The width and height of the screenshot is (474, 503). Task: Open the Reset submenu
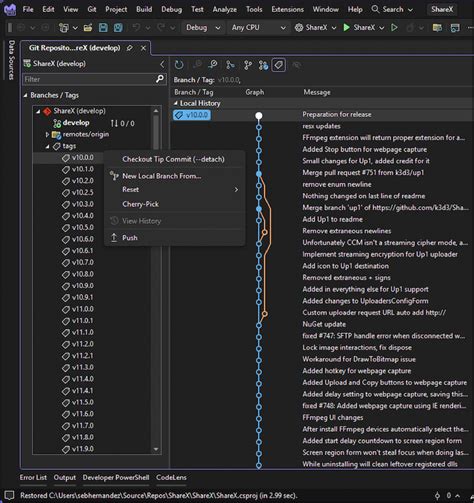[x=175, y=190]
